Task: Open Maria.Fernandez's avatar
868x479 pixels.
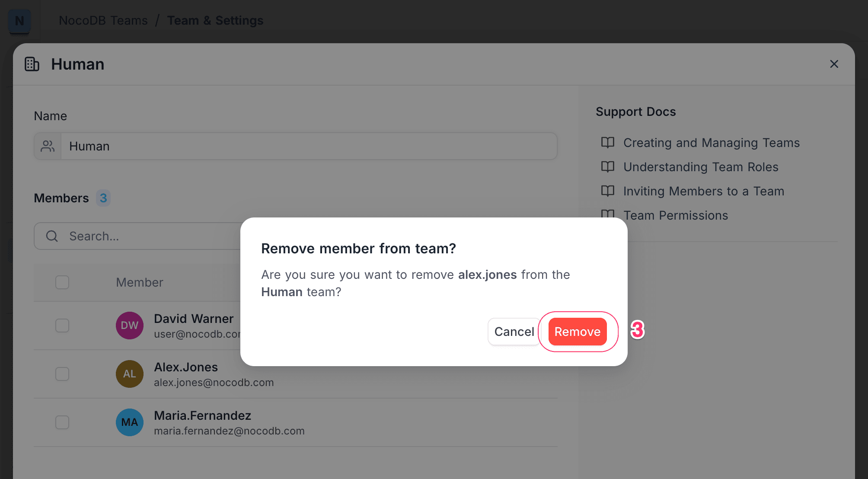Action: 129,422
